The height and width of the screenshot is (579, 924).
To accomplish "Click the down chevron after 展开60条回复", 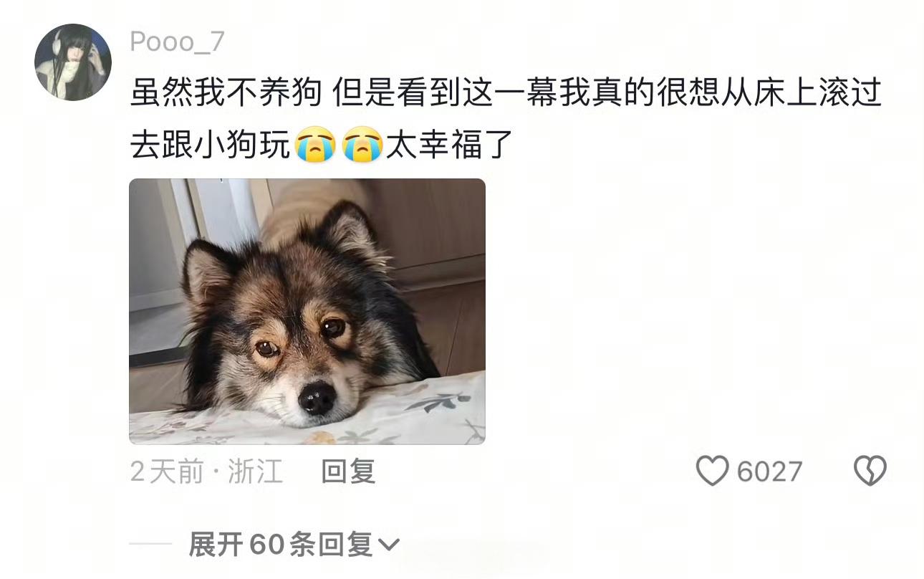I will 388,545.
